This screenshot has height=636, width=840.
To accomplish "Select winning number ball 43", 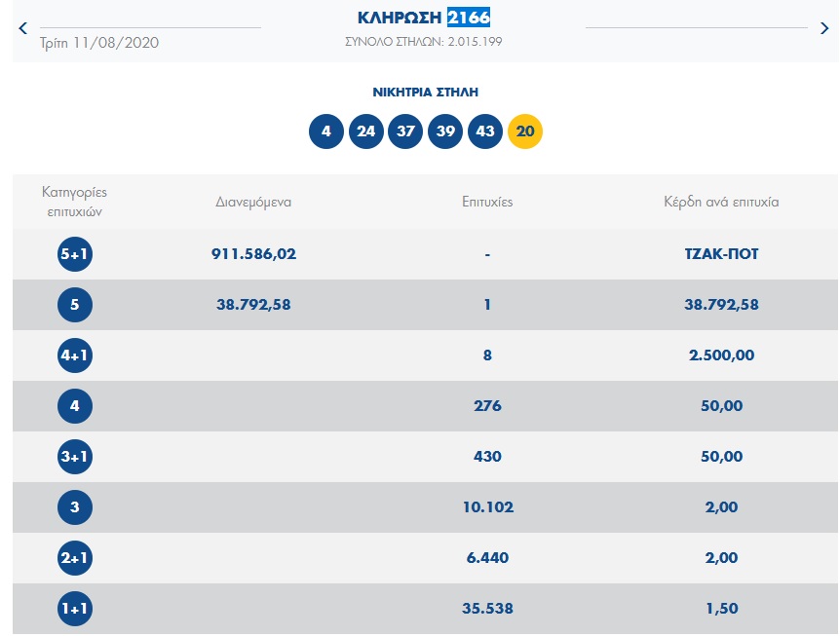I will coord(485,131).
